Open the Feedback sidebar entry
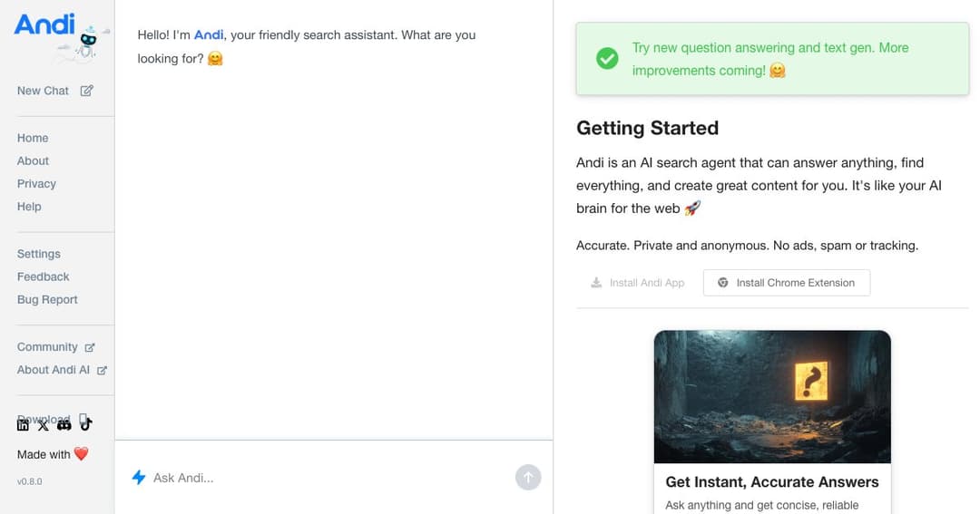 tap(44, 276)
